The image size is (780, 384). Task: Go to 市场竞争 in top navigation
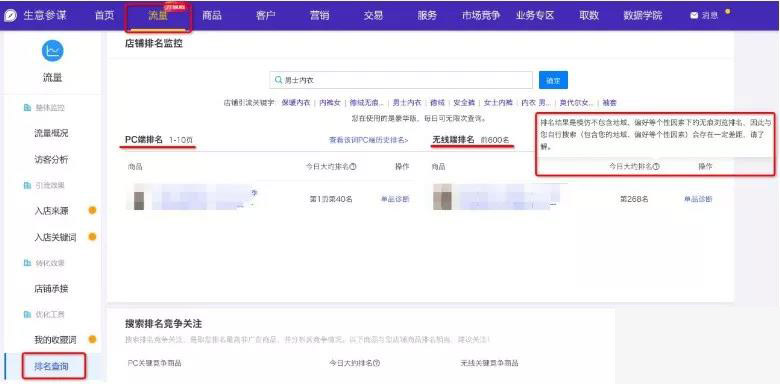pos(481,15)
